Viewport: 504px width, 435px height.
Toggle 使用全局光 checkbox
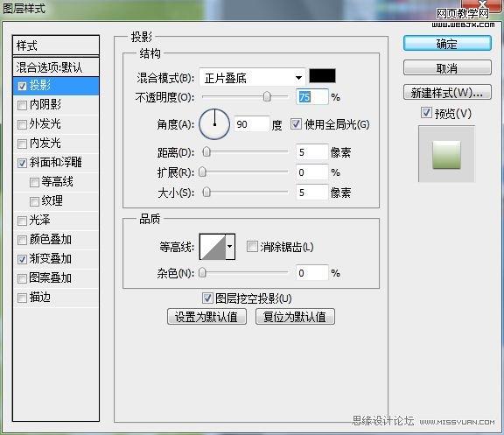pyautogui.click(x=296, y=124)
